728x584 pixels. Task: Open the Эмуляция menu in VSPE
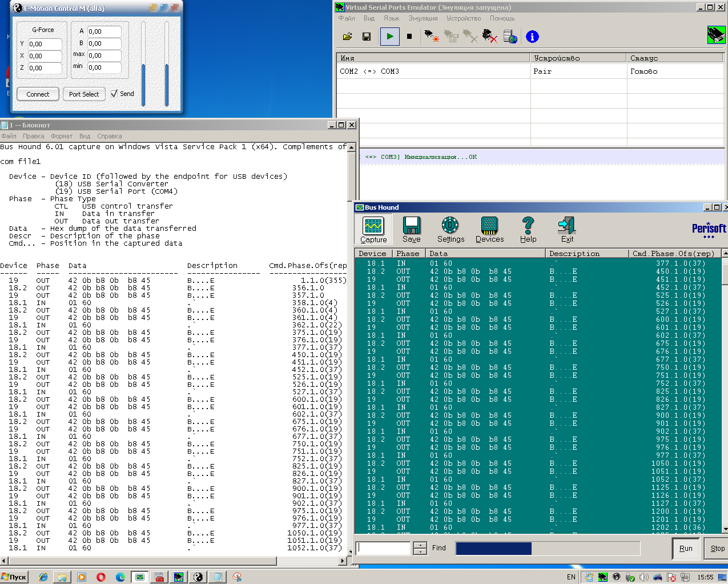[x=423, y=18]
